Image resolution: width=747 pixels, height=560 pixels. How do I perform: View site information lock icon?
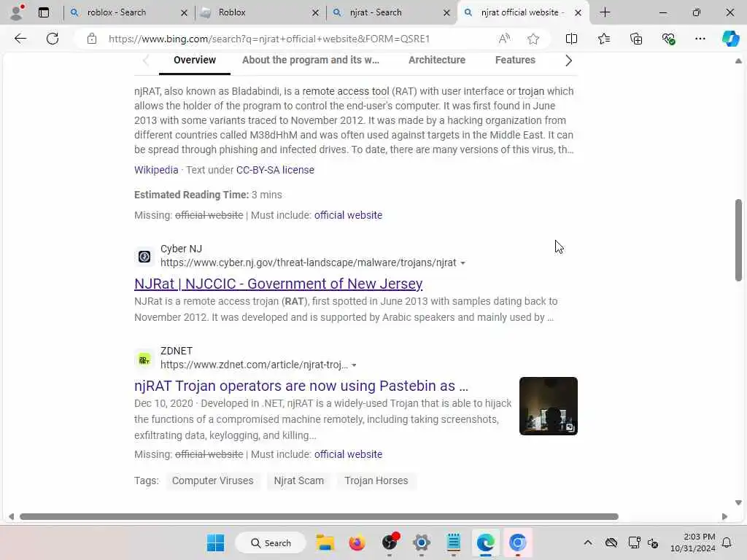92,39
